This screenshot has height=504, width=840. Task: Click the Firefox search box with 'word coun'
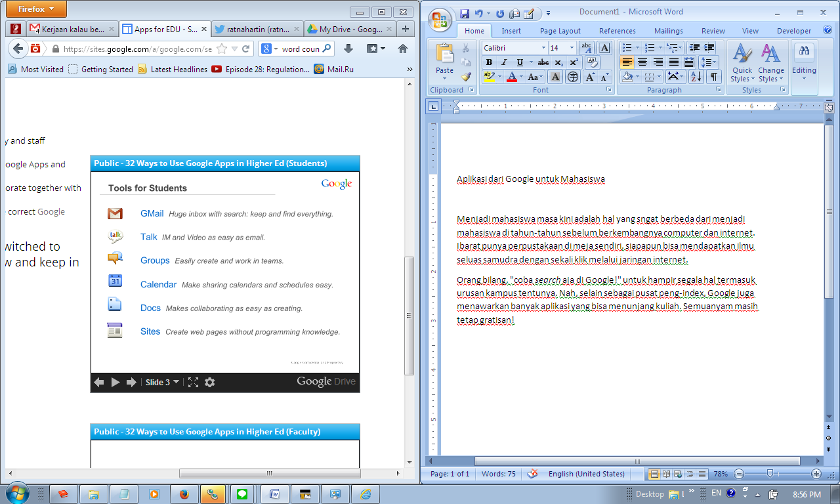point(297,49)
